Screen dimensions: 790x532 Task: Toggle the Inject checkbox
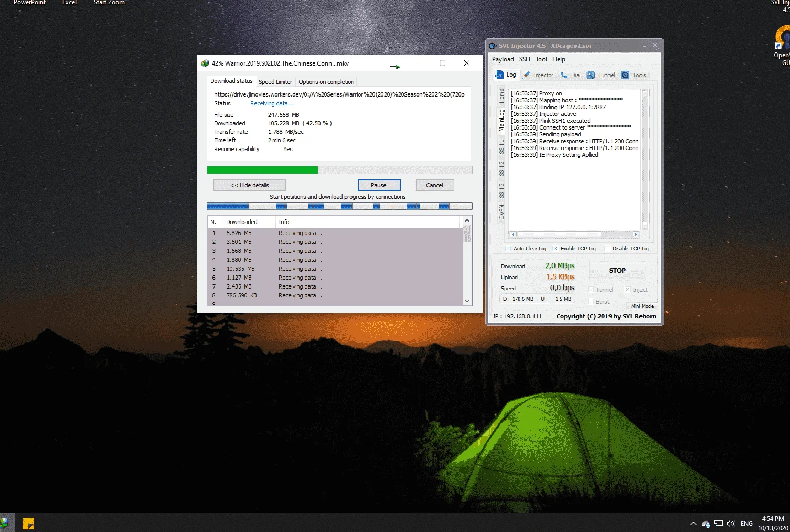coord(627,290)
